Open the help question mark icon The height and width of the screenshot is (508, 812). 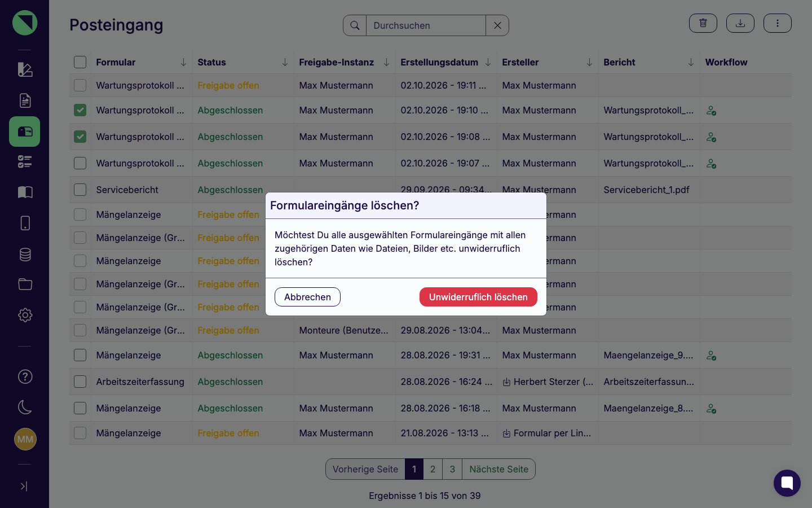[25, 376]
